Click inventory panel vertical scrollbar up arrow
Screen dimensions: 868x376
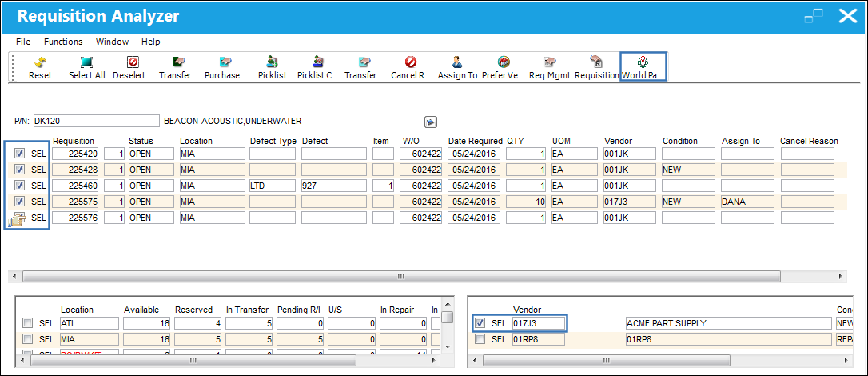point(449,303)
